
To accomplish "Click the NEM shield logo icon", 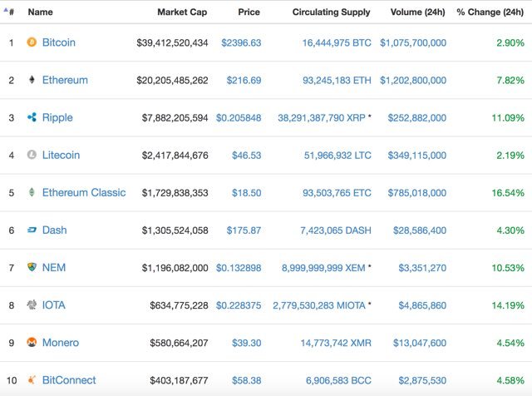I will click(x=32, y=267).
